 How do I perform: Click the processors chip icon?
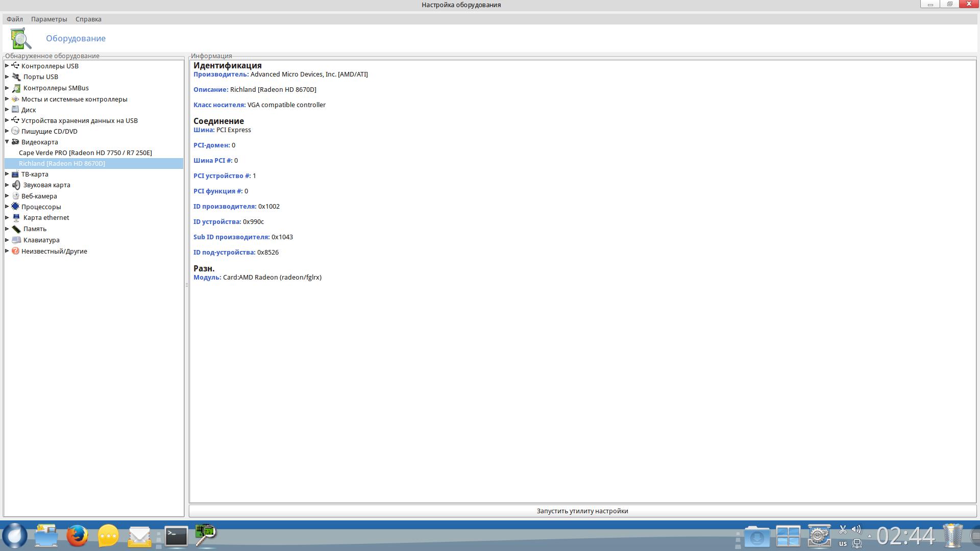click(15, 207)
